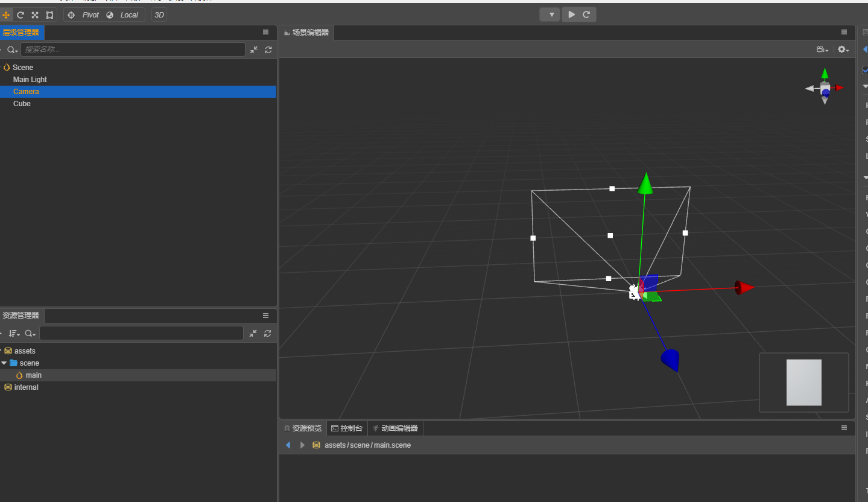Click the red X-axis move arrow
This screenshot has height=502, width=868.
(745, 287)
